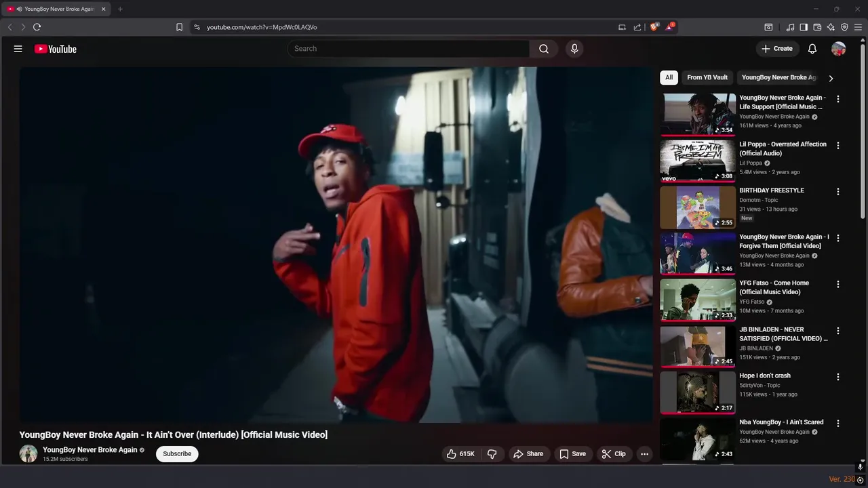Click into the YouTube search field
This screenshot has width=868, height=488.
pos(409,49)
